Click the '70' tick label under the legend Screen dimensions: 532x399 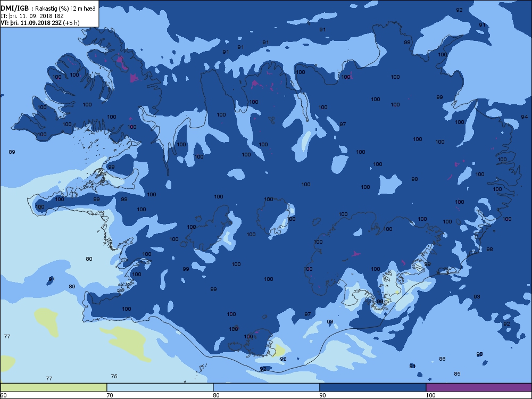coord(110,395)
